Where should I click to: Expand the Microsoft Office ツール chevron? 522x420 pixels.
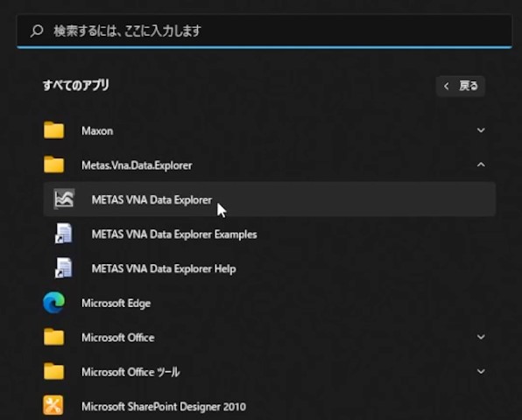tap(481, 372)
